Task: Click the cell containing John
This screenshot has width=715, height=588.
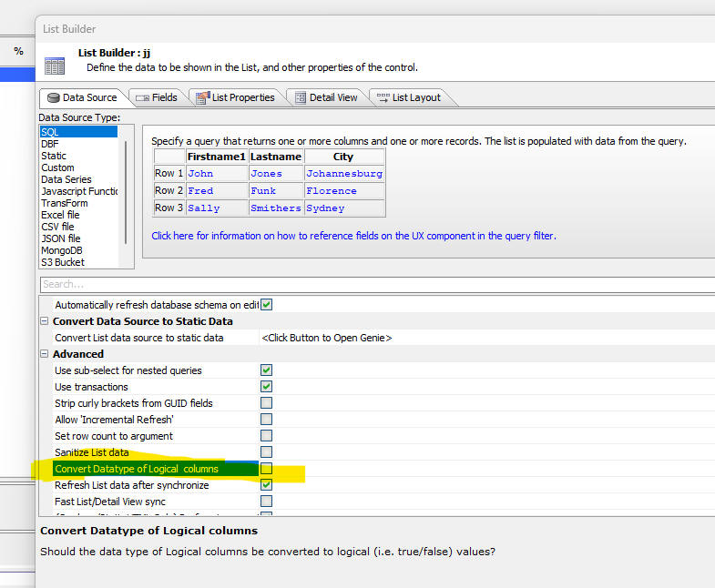Action: (x=217, y=174)
